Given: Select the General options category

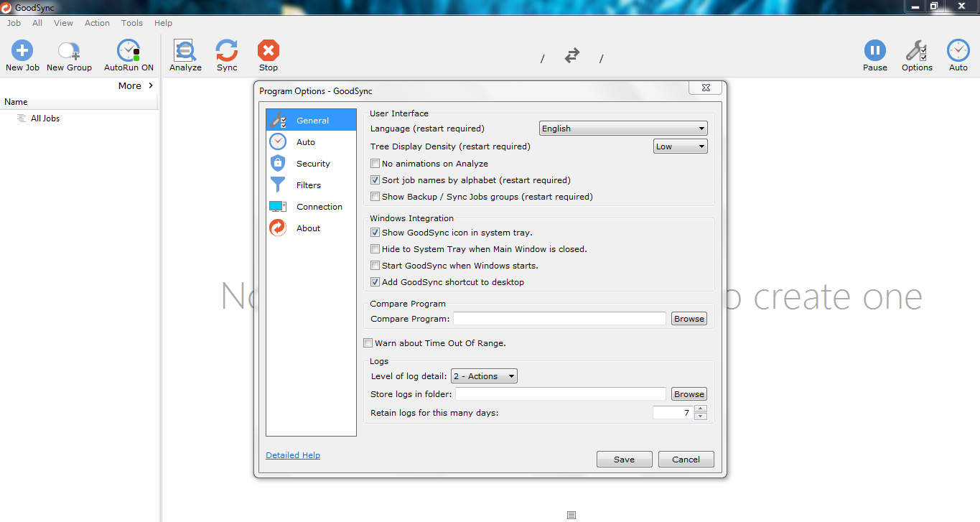Looking at the screenshot, I should point(311,120).
